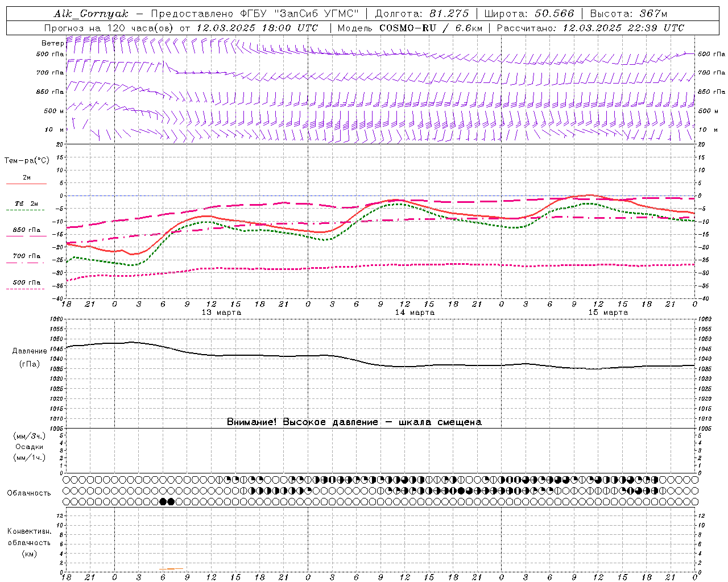
Task: Select the elevation text Высота: 367м
Action: (628, 14)
